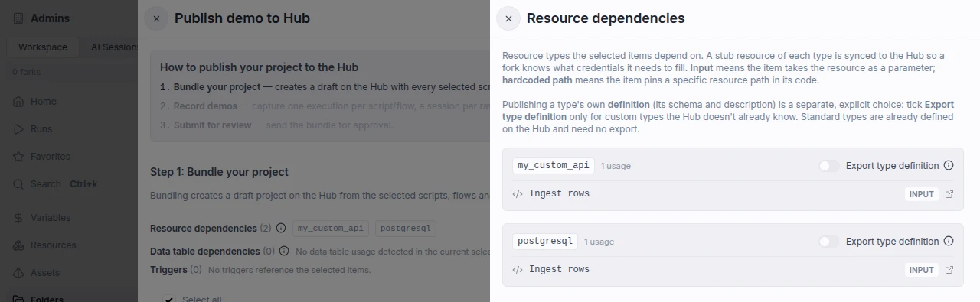Open Ingest rows external link under postgresql
Screen dimensions: 980x302
click(949, 270)
